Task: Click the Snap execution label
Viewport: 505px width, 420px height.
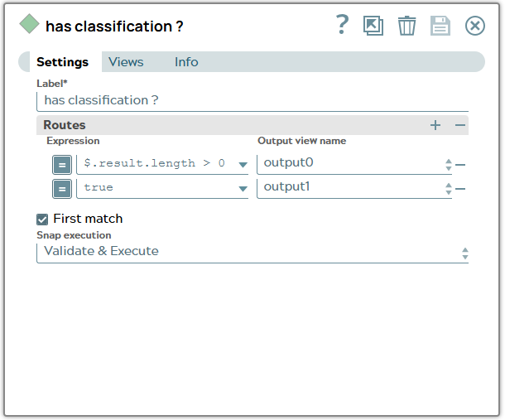Action: point(74,235)
